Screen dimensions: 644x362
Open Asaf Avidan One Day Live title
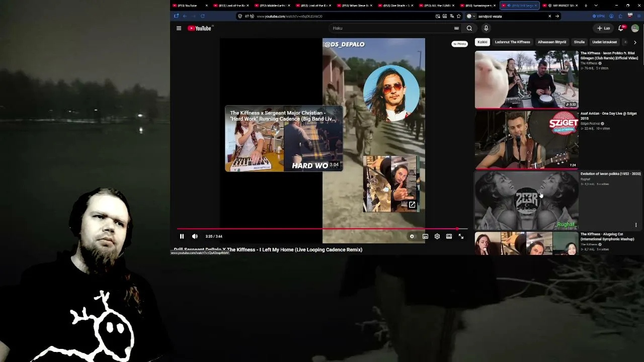coord(609,116)
